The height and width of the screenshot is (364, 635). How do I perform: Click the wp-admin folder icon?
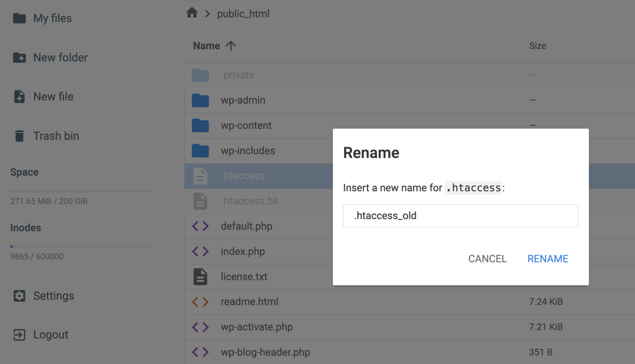(200, 100)
